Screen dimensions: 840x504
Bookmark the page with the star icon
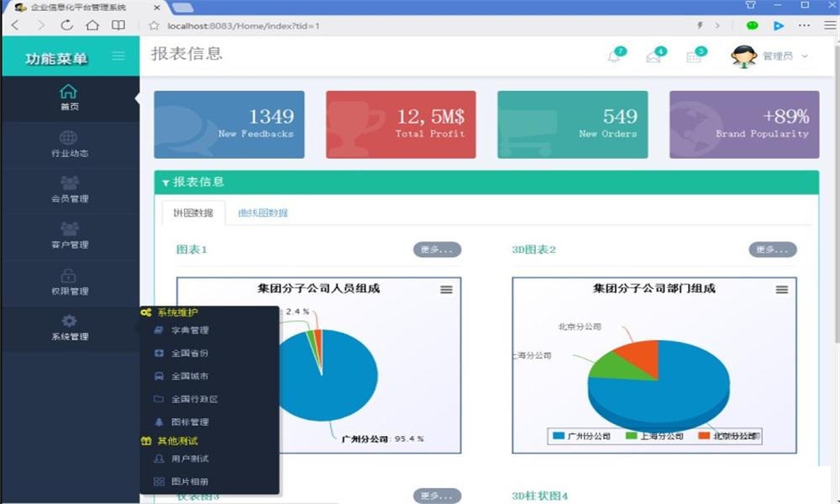pos(154,26)
